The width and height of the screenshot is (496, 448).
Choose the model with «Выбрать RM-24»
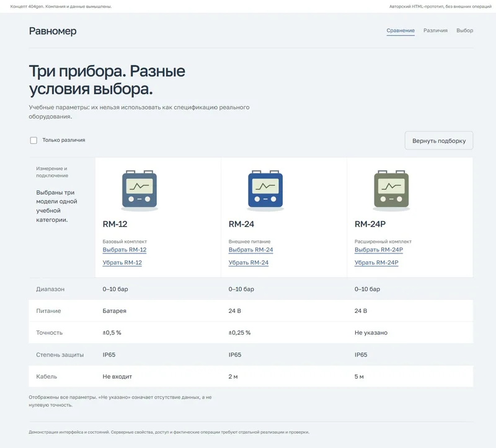pyautogui.click(x=250, y=250)
